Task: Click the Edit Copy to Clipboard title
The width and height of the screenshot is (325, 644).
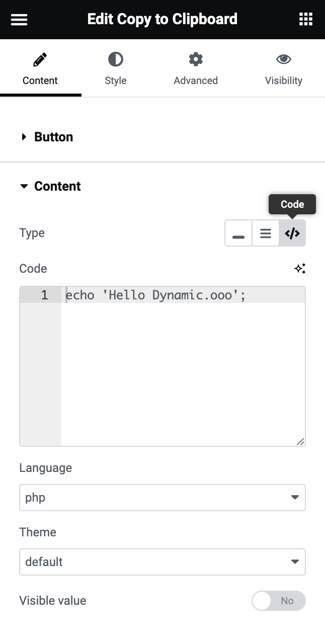Action: [x=162, y=19]
